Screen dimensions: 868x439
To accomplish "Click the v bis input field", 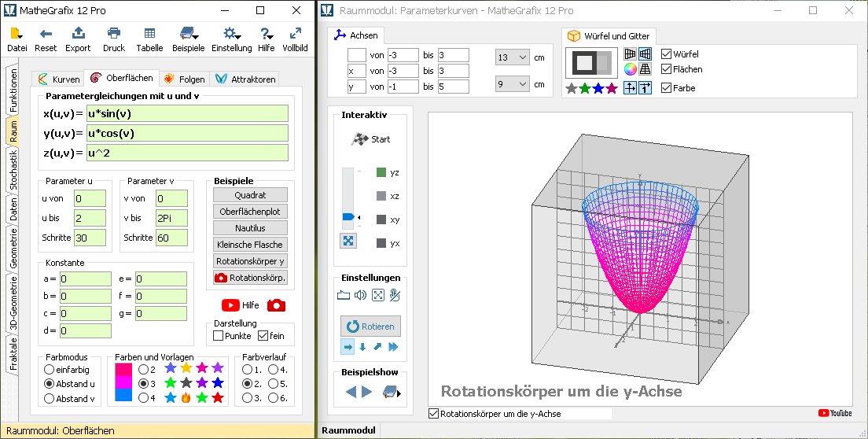I will 171,218.
